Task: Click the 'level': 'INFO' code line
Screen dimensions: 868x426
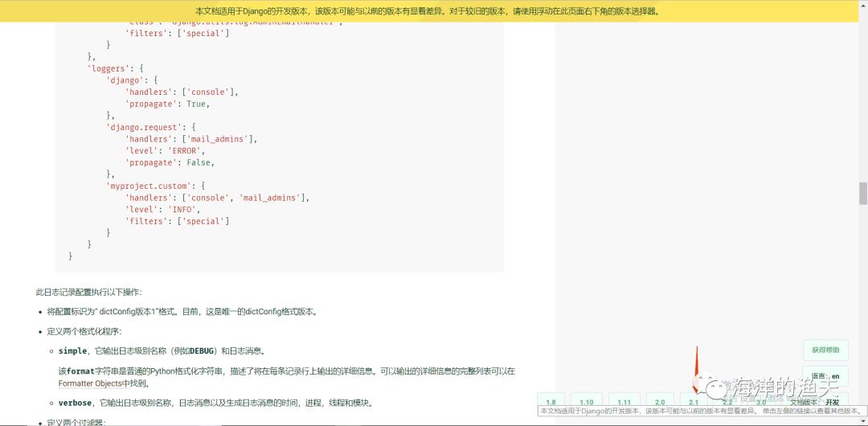Action: click(x=162, y=209)
